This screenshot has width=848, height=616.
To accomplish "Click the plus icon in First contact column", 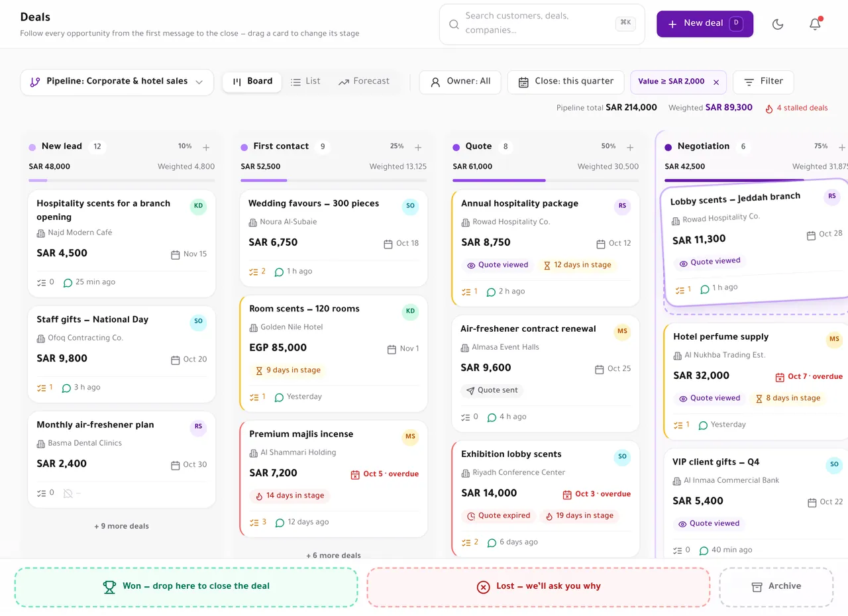I will pos(418,147).
